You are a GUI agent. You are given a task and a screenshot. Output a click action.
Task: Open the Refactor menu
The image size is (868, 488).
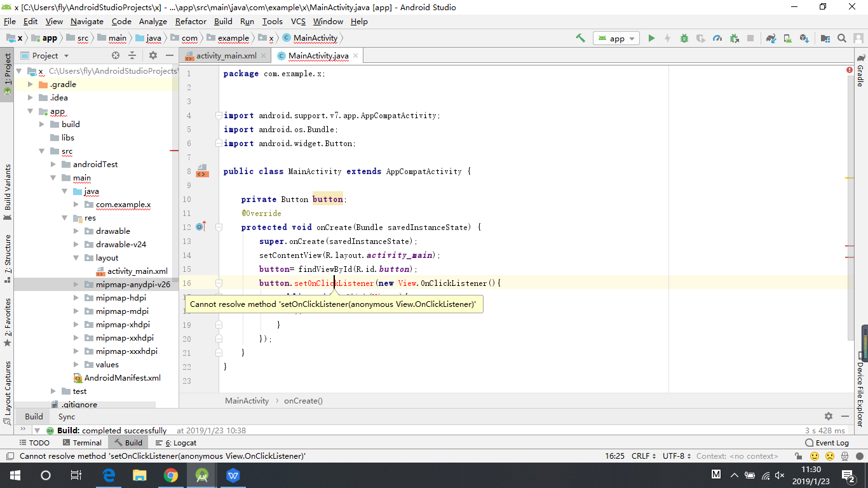(x=191, y=21)
